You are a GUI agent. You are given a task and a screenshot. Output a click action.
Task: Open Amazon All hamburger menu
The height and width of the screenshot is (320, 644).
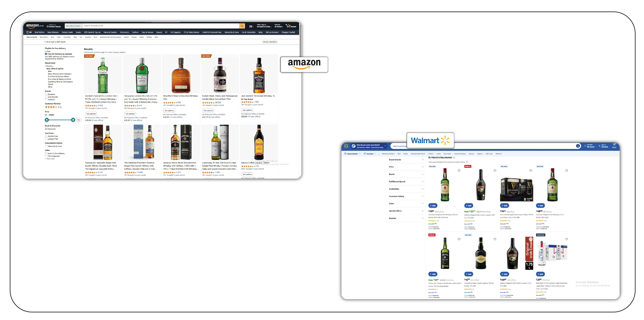pyautogui.click(x=29, y=32)
